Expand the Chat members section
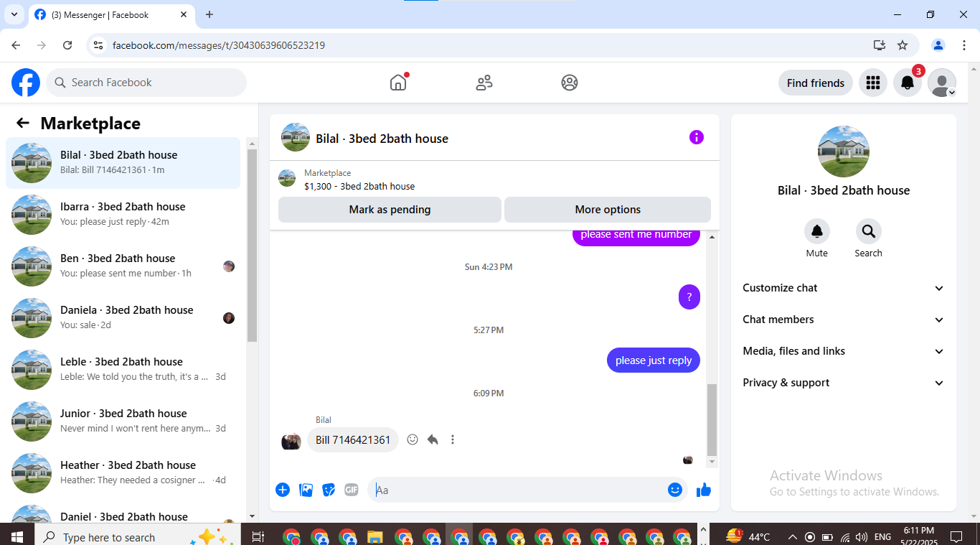 [844, 320]
